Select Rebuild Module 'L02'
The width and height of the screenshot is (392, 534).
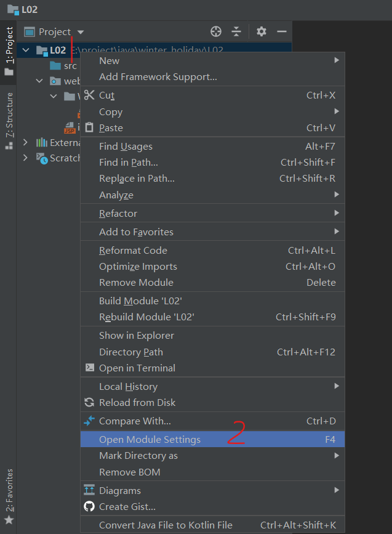[x=213, y=317]
